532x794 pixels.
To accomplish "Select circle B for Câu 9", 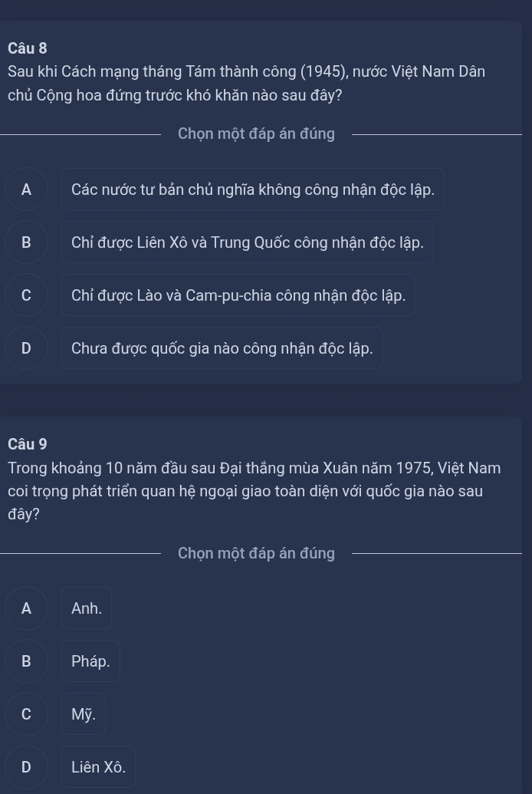I will click(26, 661).
